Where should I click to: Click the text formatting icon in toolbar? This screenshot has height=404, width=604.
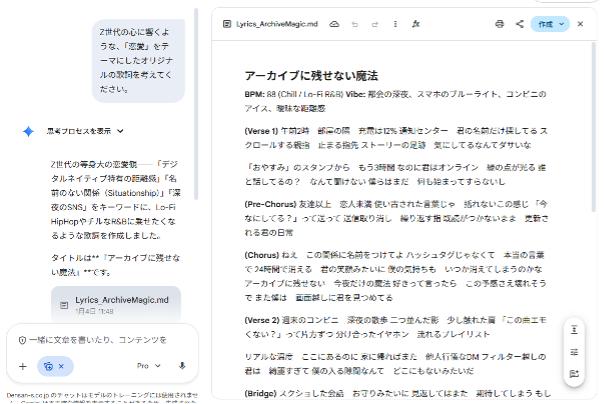pos(416,23)
